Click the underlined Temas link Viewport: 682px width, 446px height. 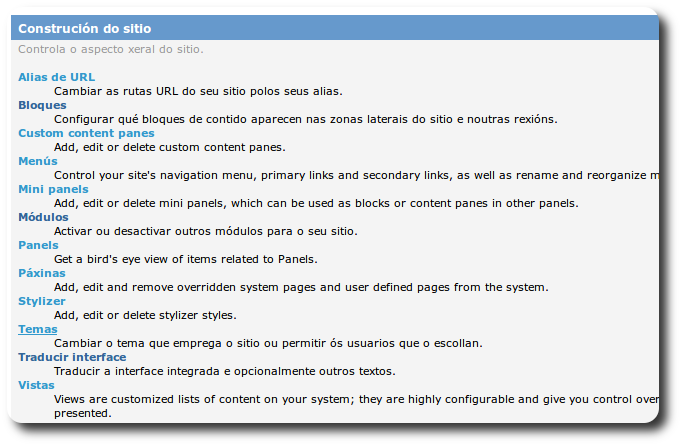click(x=38, y=329)
